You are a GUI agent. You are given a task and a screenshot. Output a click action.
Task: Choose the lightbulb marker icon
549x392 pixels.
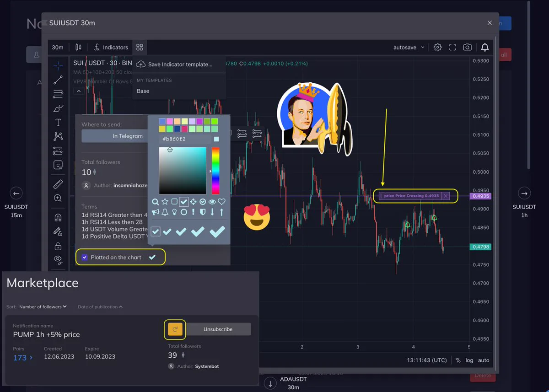[x=174, y=212]
